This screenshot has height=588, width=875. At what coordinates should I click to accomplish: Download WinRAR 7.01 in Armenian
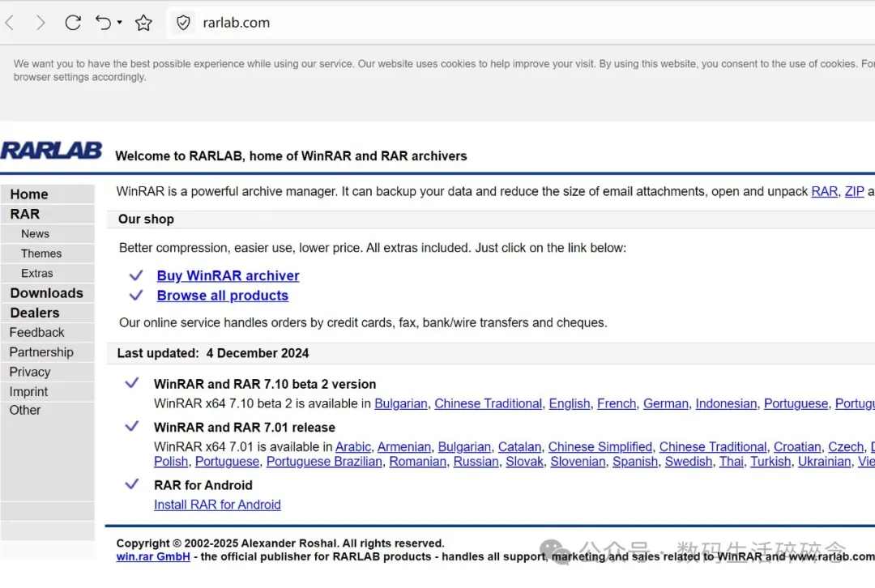tap(404, 447)
